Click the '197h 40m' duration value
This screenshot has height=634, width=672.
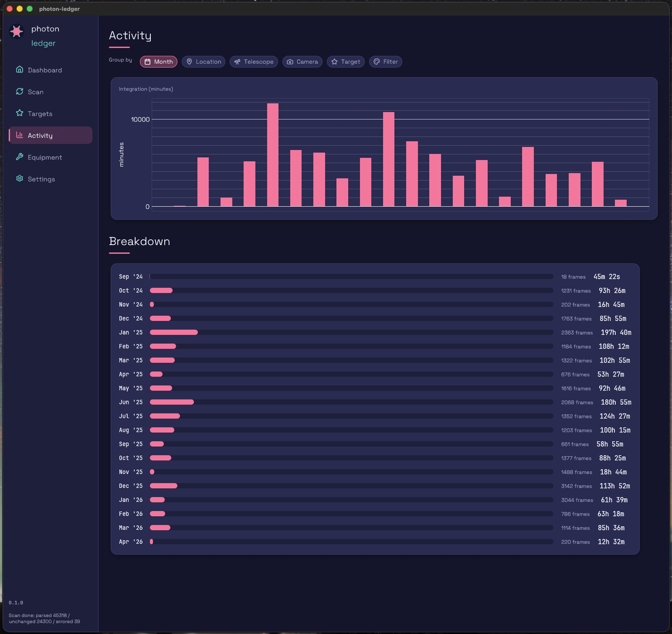coord(616,332)
